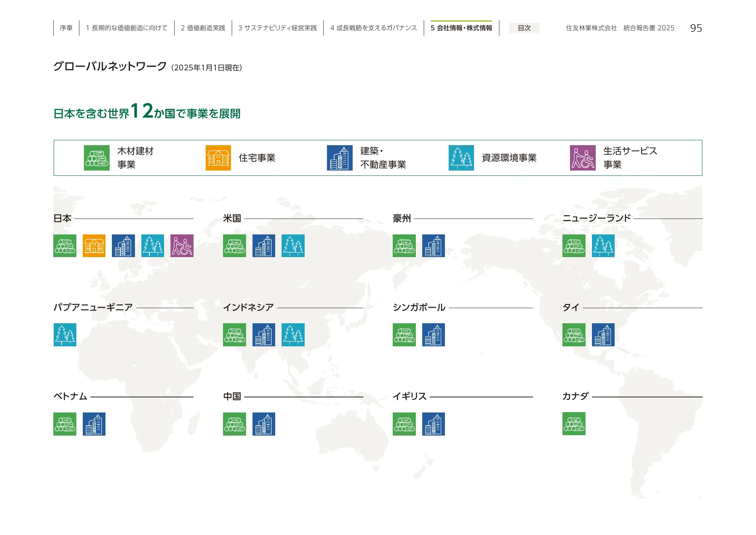Select the 建築・不動産事業 building icon in legend
Viewport: 756px width, 535px height.
coord(339,158)
